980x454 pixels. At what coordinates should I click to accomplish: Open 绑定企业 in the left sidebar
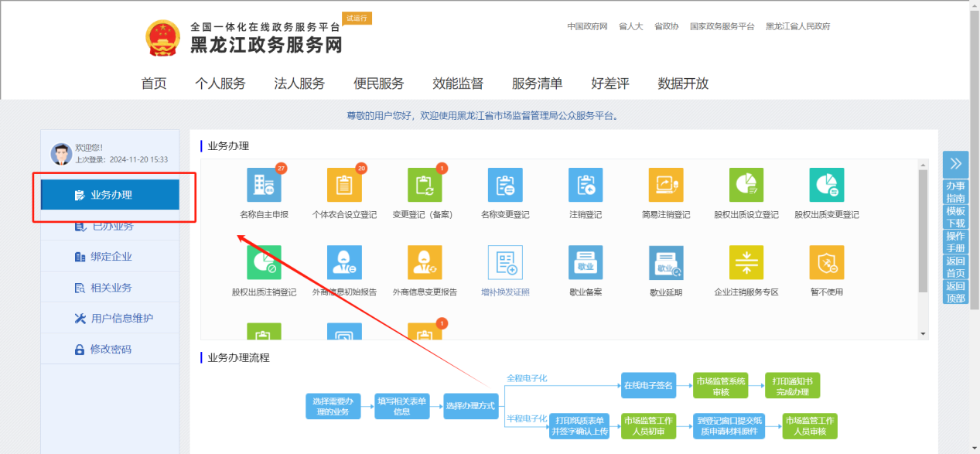111,257
